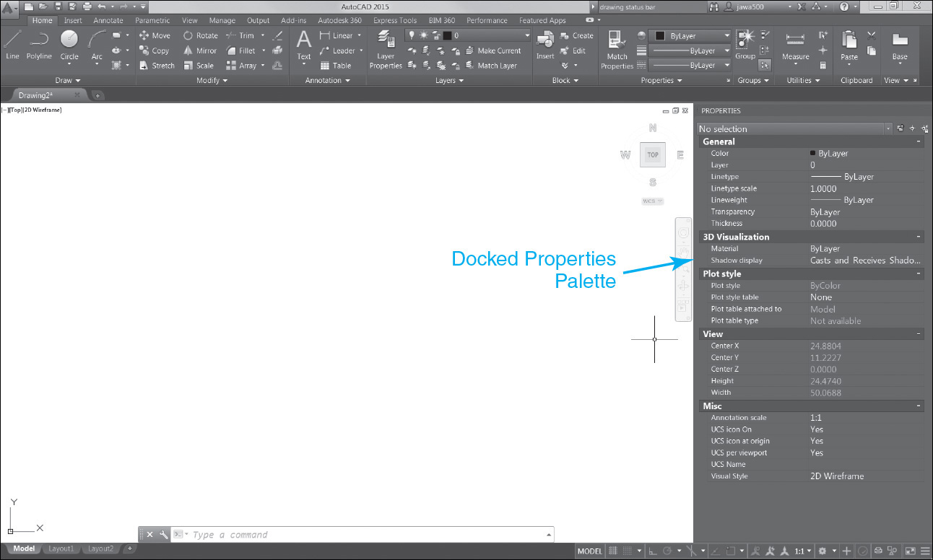Open the Express Tools tab
Screen dimensions: 933x560
[395, 20]
